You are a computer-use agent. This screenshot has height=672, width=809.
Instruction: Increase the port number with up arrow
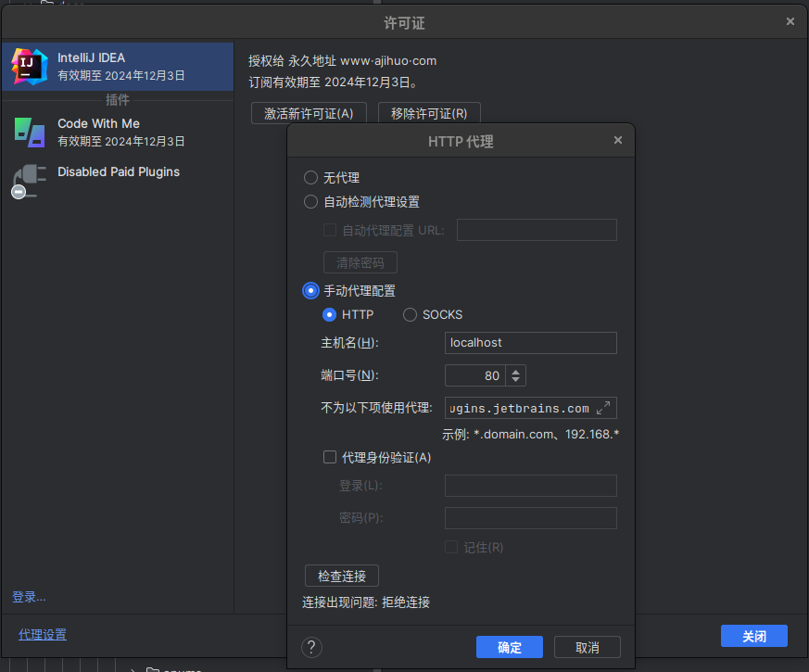pos(517,371)
